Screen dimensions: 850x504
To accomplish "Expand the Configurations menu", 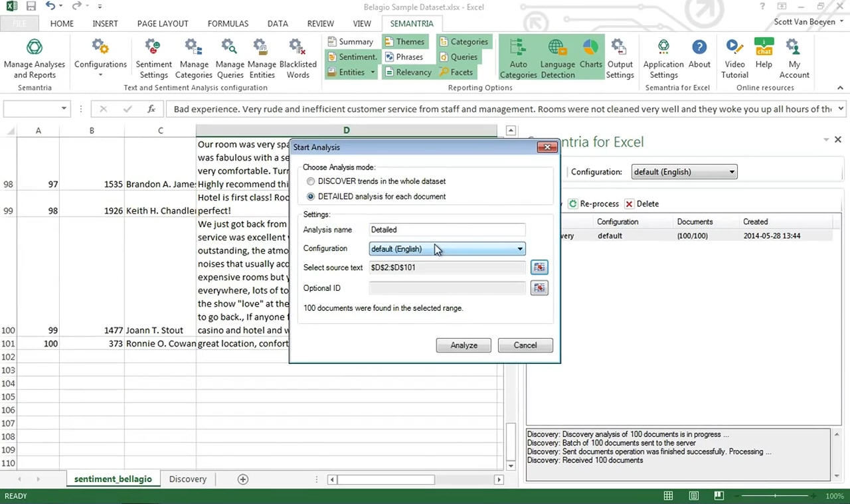I will pyautogui.click(x=100, y=58).
